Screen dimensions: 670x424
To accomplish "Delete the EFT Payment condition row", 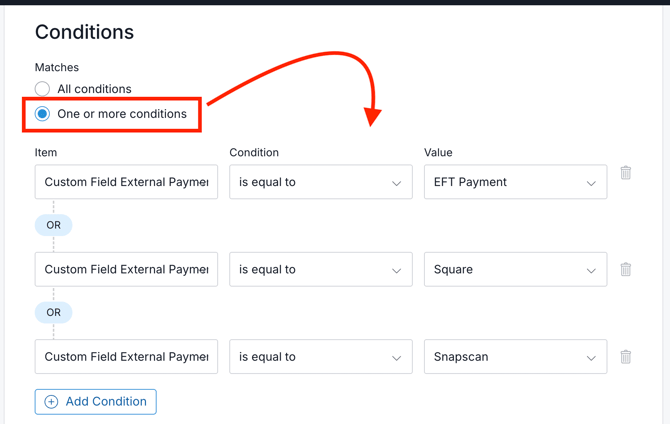I will coord(626,173).
